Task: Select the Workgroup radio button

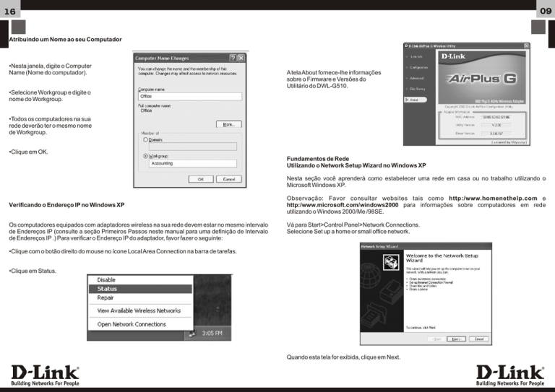Action: (146, 154)
